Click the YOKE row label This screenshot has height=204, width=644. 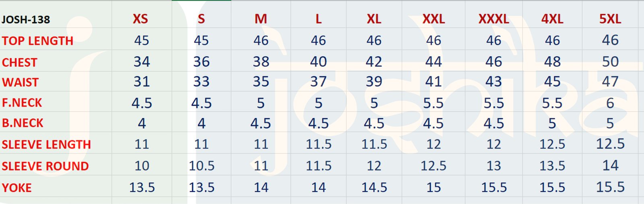coord(17,188)
